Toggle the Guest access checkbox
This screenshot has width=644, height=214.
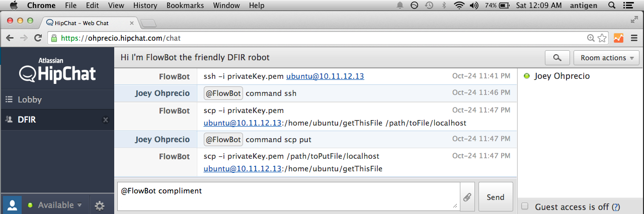[x=525, y=206]
